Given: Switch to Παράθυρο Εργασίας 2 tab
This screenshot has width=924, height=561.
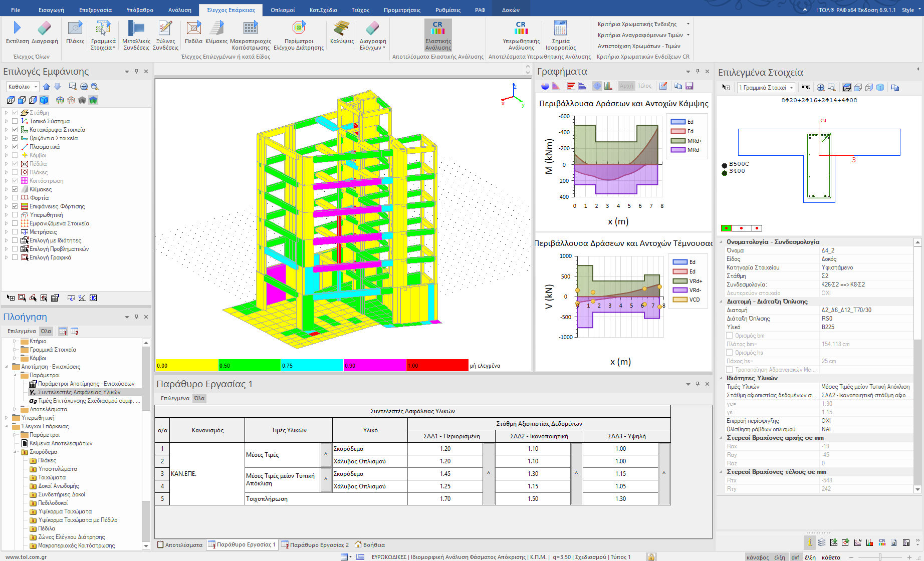Looking at the screenshot, I should point(315,545).
